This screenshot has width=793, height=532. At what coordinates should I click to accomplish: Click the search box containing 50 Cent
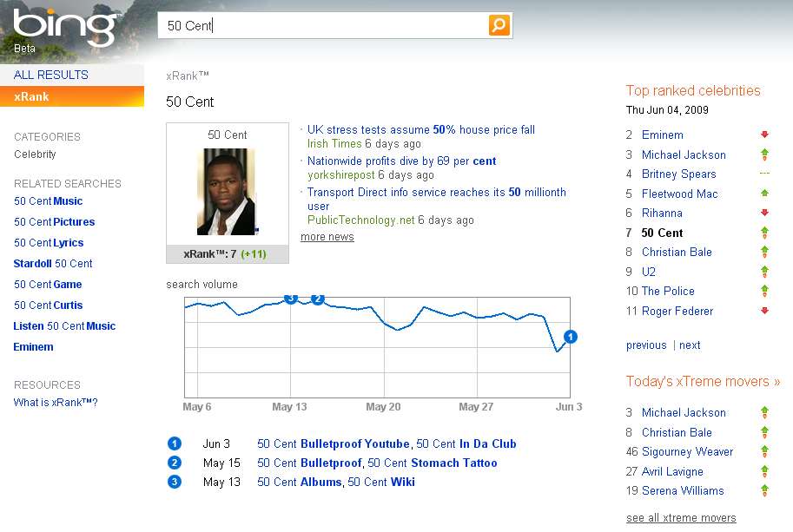[323, 26]
